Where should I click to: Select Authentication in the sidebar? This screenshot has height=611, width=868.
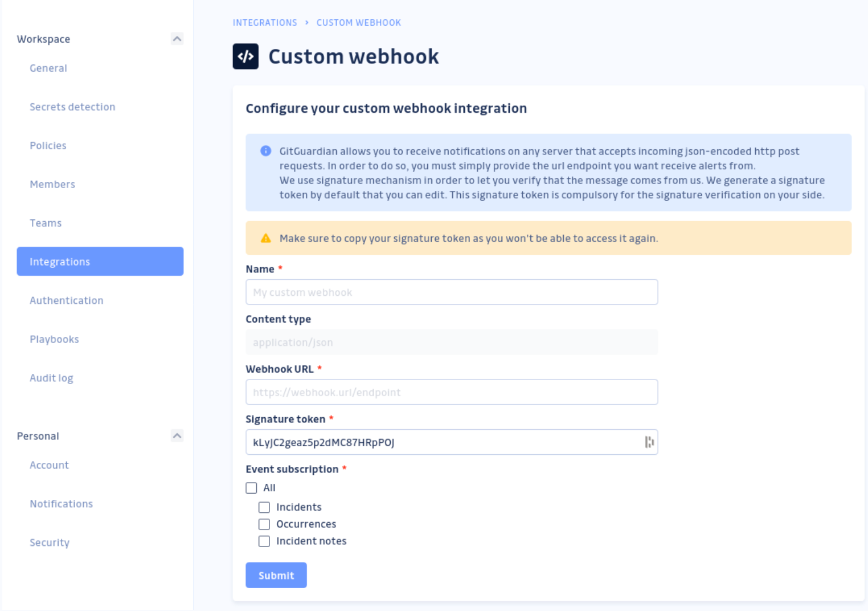[x=66, y=300]
